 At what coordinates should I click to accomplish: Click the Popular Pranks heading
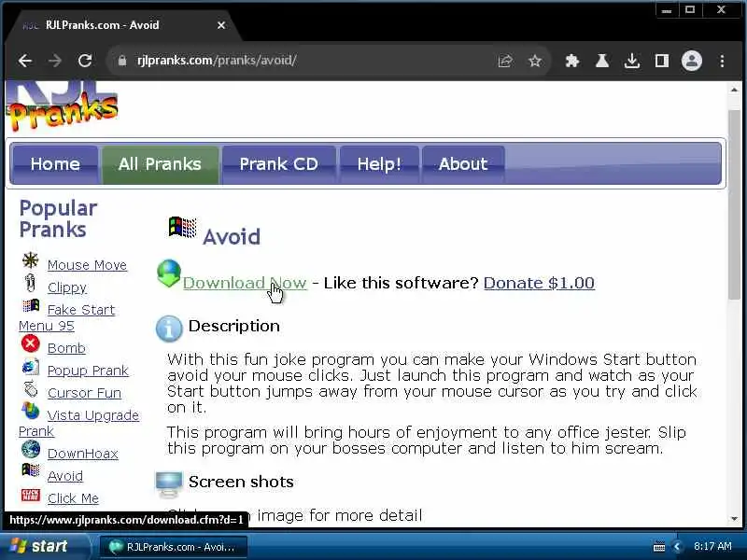58,218
